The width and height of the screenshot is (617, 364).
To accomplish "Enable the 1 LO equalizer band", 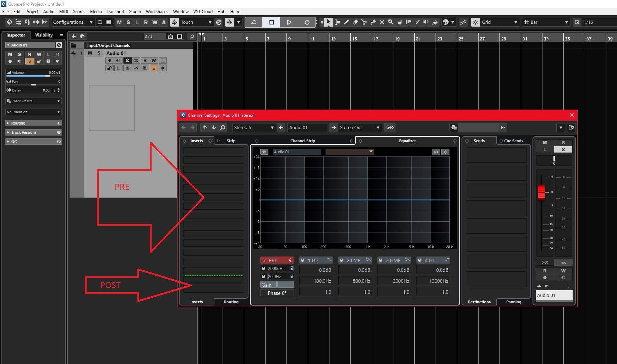I will (x=302, y=260).
